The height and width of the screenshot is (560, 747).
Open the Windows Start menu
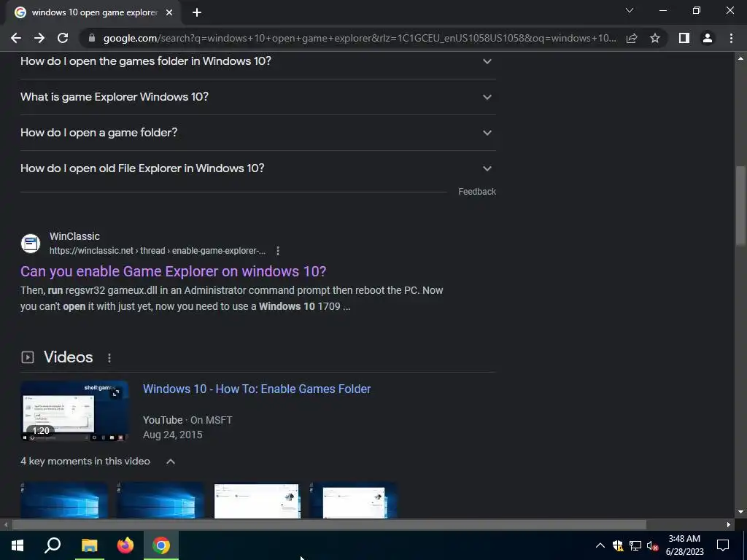18,545
